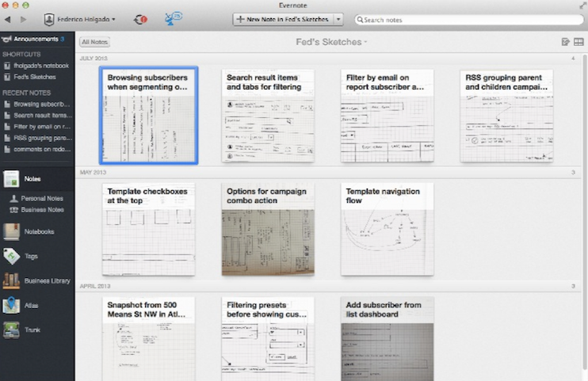Open Template checkboxes at the top card
This screenshot has height=381, width=588.
148,229
